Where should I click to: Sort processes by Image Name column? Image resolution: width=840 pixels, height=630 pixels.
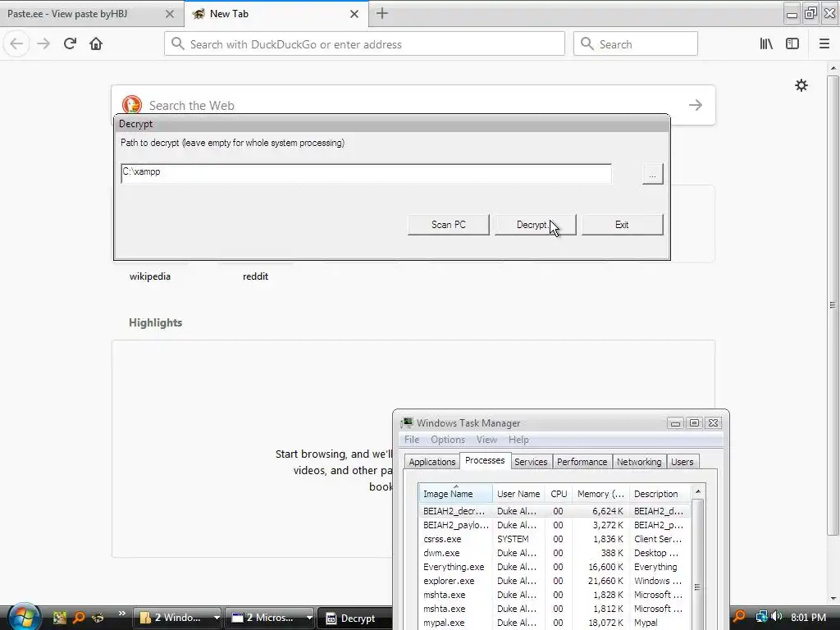click(455, 494)
